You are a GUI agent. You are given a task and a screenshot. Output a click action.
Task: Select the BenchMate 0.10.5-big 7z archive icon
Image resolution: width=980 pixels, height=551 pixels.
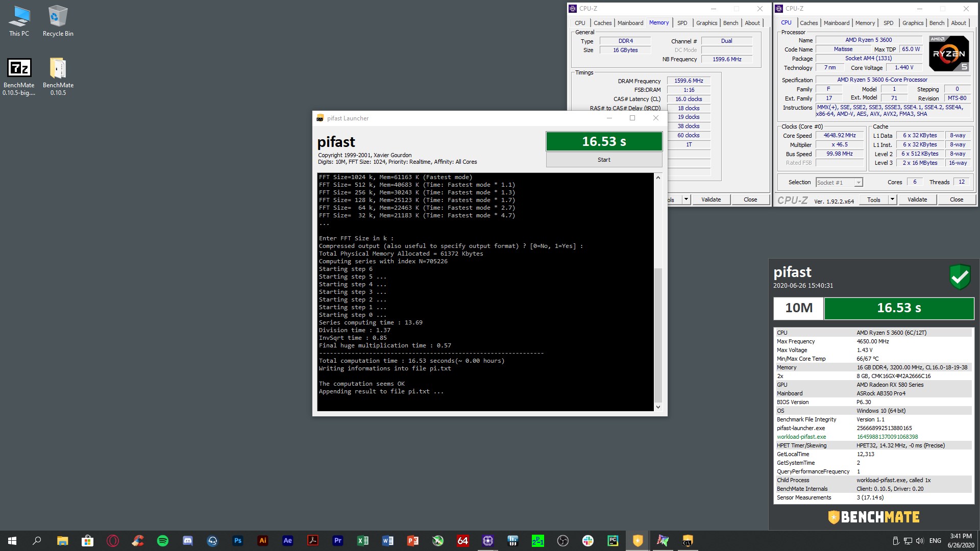coord(19,77)
